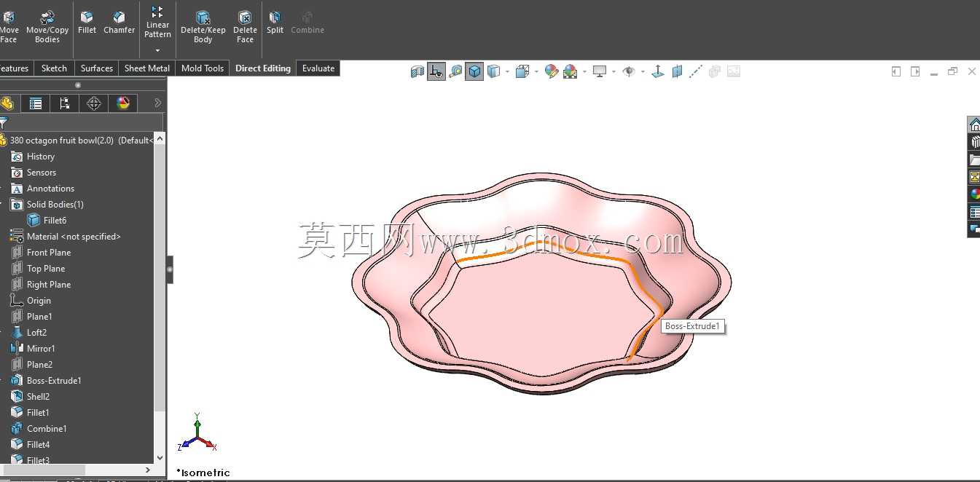Click the measure and zoom icon in view toolbar
Image resolution: width=980 pixels, height=482 pixels.
tap(455, 71)
